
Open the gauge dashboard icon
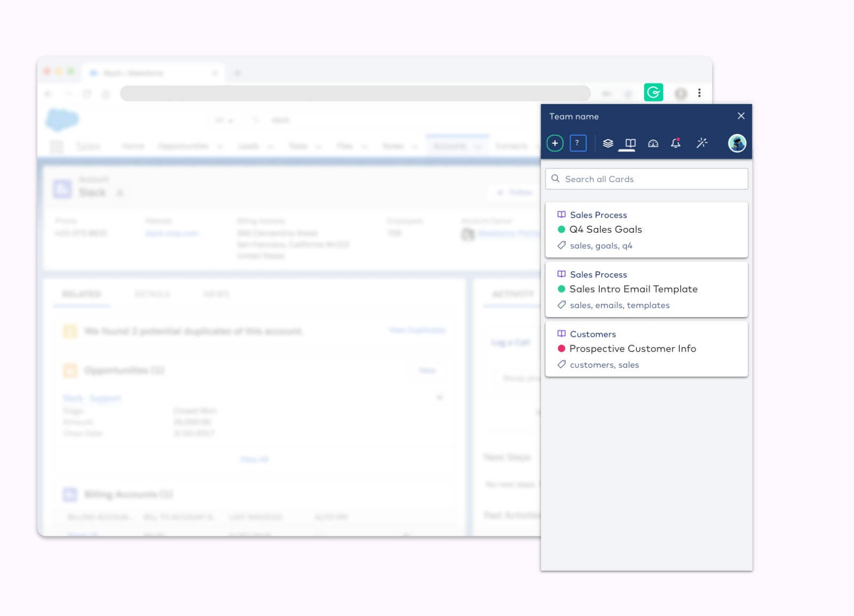point(653,143)
